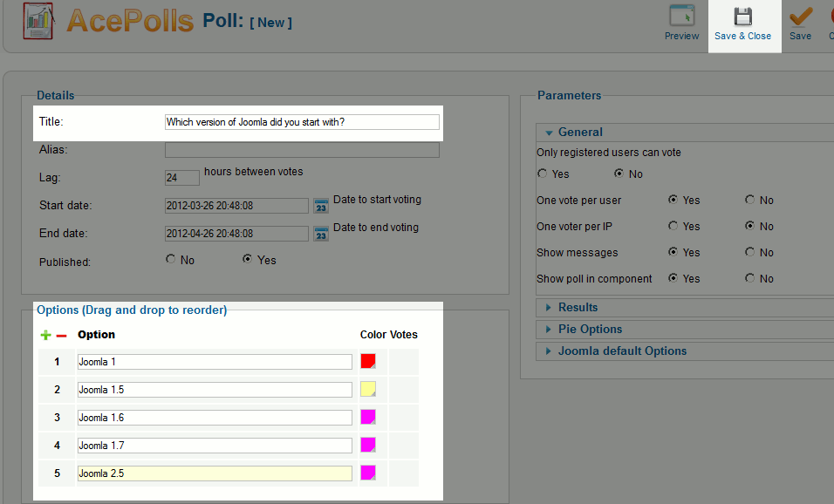Click the red color swatch for Joomla 1

(368, 361)
